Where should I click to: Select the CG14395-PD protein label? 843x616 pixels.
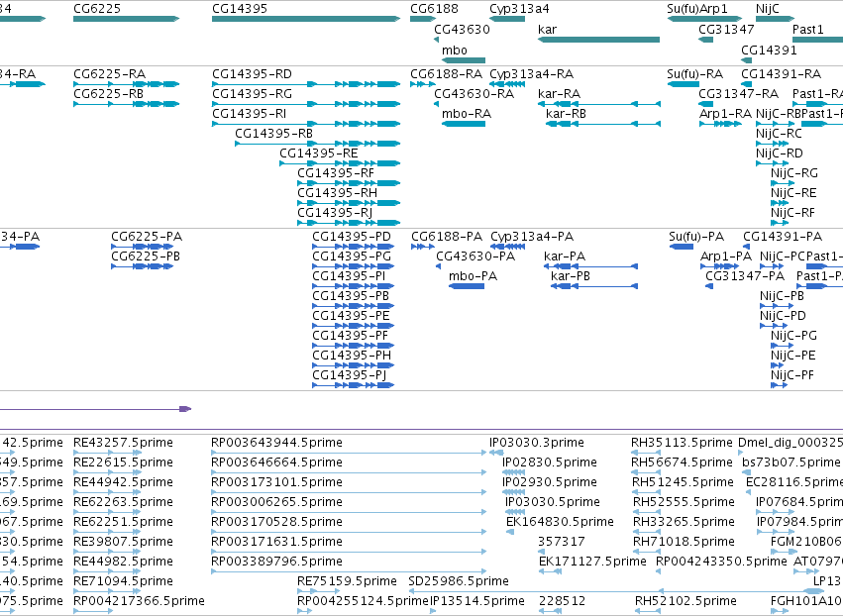(x=352, y=237)
